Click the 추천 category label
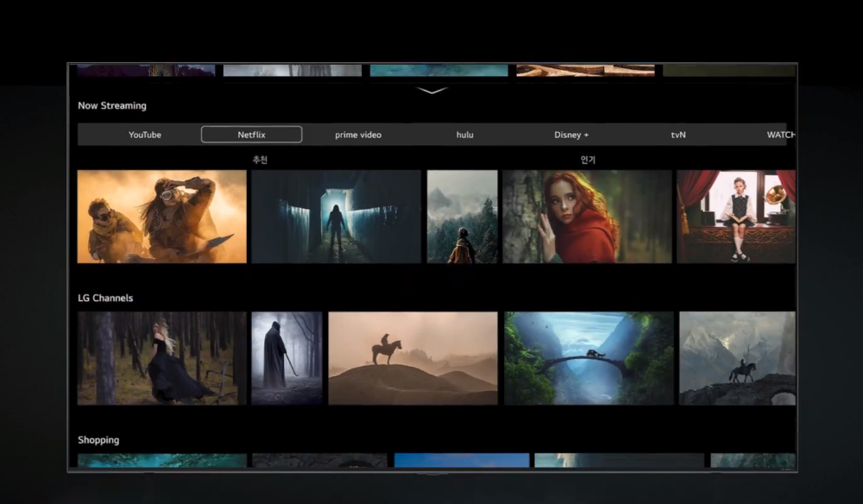863x504 pixels. coord(260,161)
